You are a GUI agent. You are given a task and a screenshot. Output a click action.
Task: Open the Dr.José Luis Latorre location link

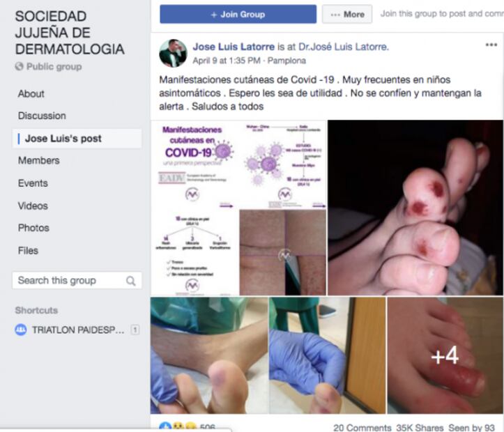(344, 47)
